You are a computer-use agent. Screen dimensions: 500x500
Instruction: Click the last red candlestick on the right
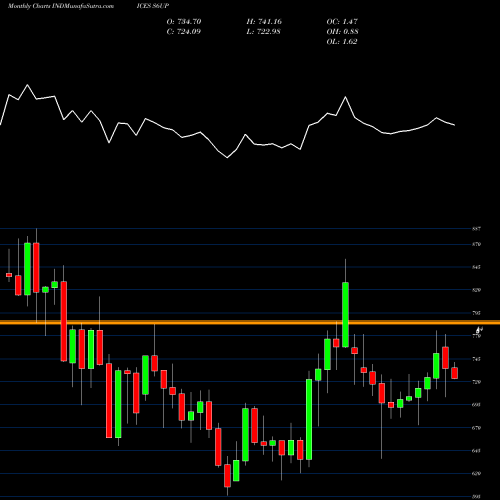coord(454,373)
